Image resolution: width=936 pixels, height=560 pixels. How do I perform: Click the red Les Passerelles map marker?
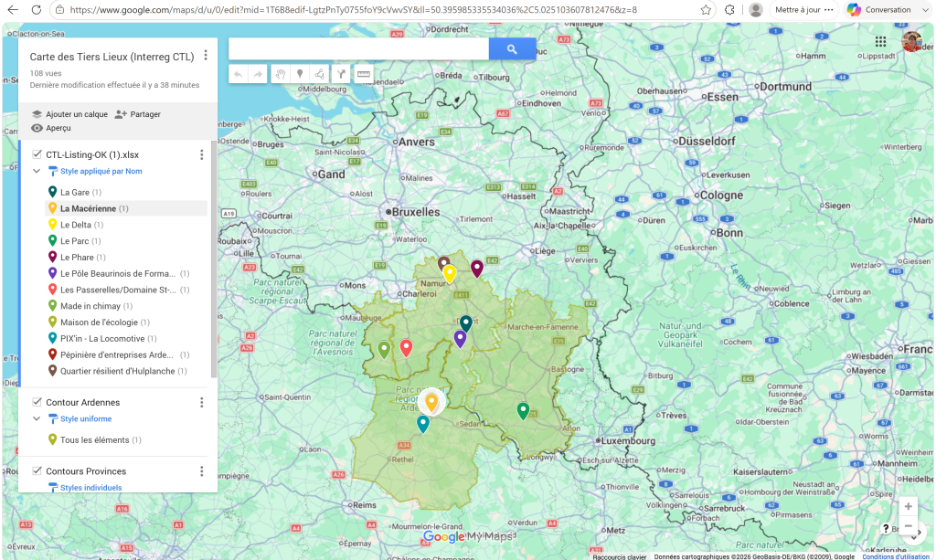[x=406, y=348]
